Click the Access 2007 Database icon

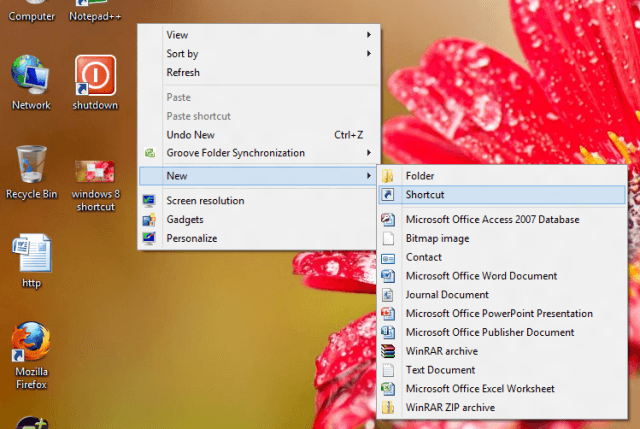click(x=388, y=220)
